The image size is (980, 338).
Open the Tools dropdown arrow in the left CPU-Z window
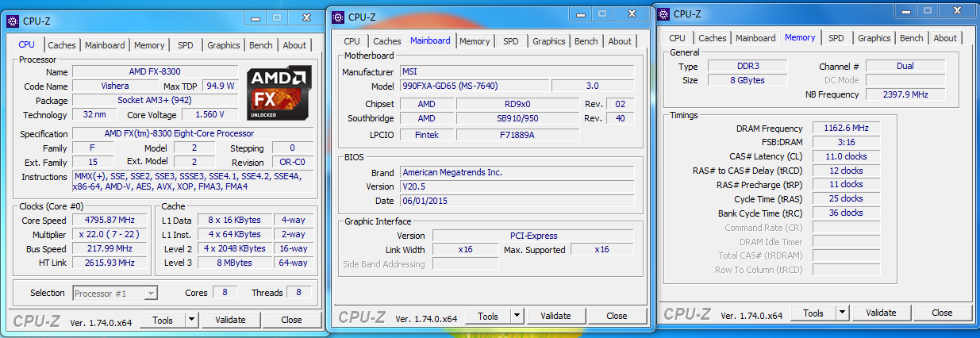pos(191,320)
